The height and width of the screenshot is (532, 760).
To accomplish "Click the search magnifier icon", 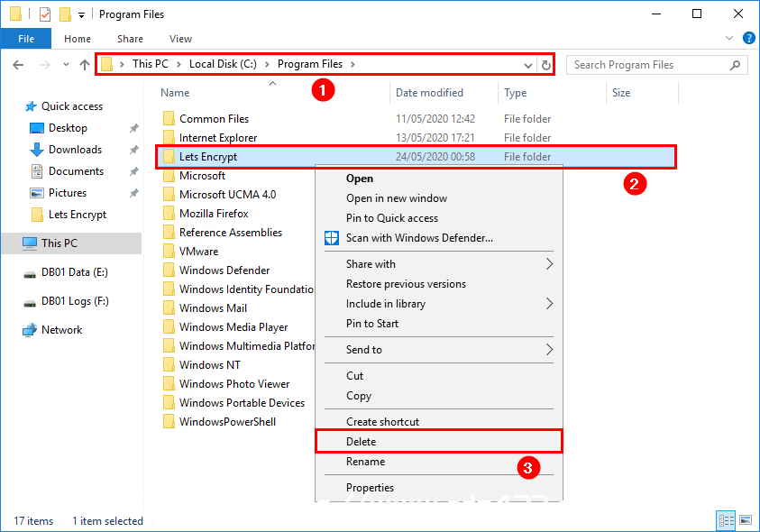I will point(735,65).
